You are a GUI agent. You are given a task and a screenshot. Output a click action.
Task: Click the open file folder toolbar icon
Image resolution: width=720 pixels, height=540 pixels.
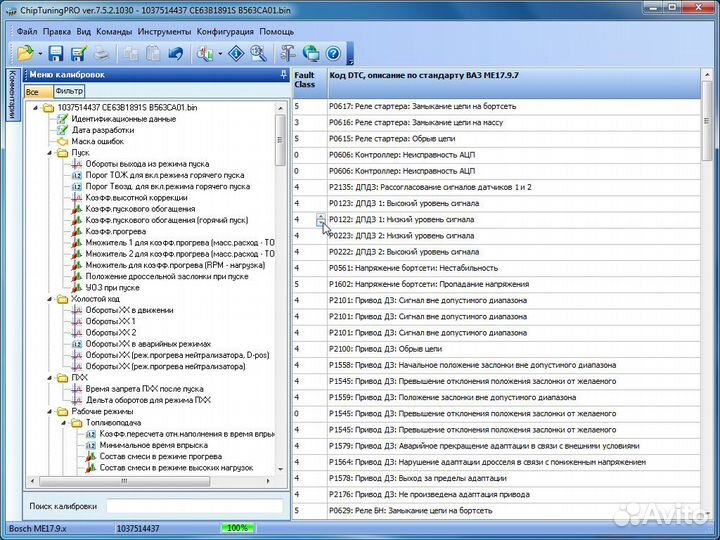click(25, 53)
